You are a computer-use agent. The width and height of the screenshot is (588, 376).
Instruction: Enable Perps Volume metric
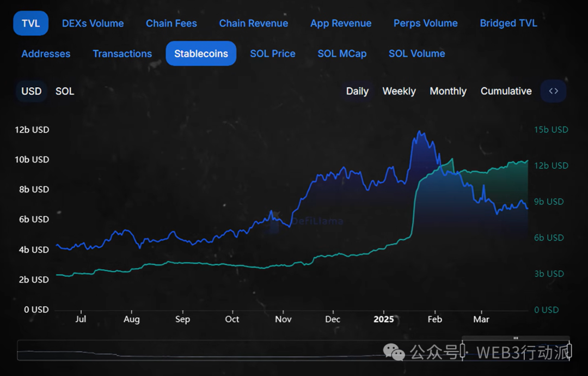425,23
